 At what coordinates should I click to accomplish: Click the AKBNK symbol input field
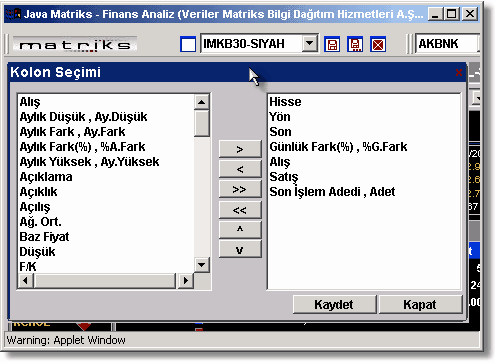coord(447,43)
